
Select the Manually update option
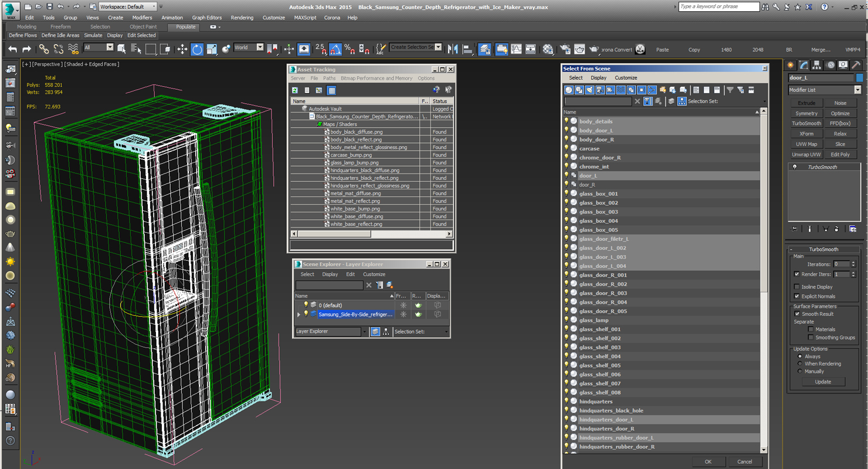click(x=800, y=371)
